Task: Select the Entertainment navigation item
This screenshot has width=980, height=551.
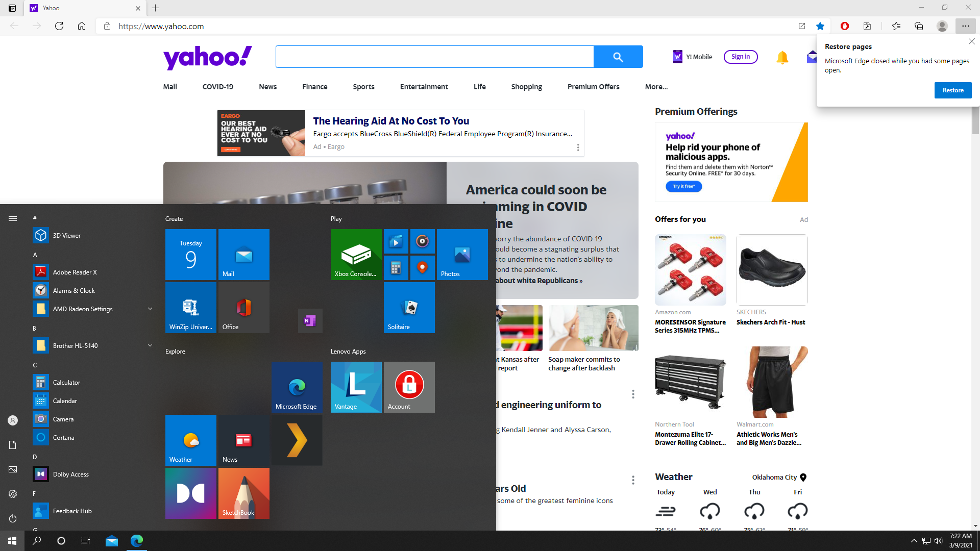Action: 424,87
